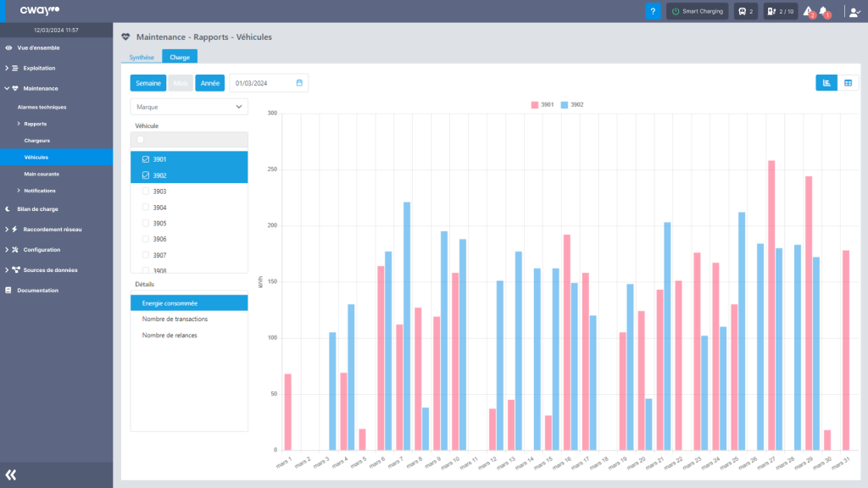Open the charger status 2/10 icon
Image resolution: width=868 pixels, height=488 pixels.
click(780, 12)
